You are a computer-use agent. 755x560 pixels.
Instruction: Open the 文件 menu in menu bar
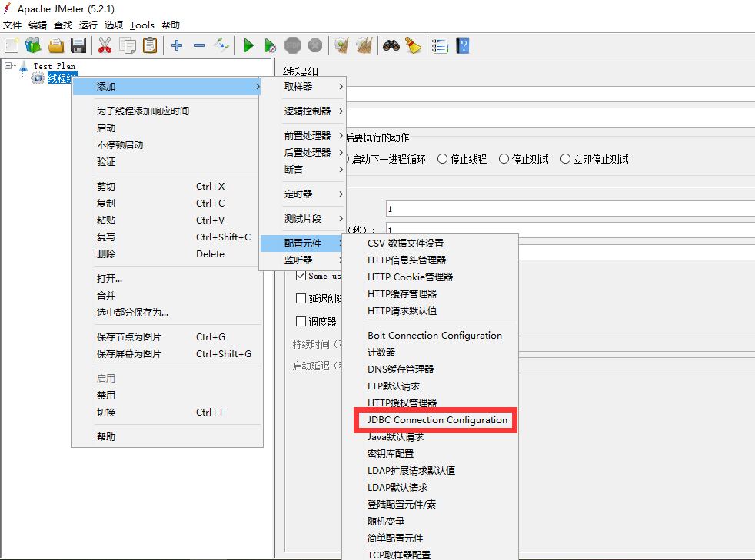click(12, 25)
